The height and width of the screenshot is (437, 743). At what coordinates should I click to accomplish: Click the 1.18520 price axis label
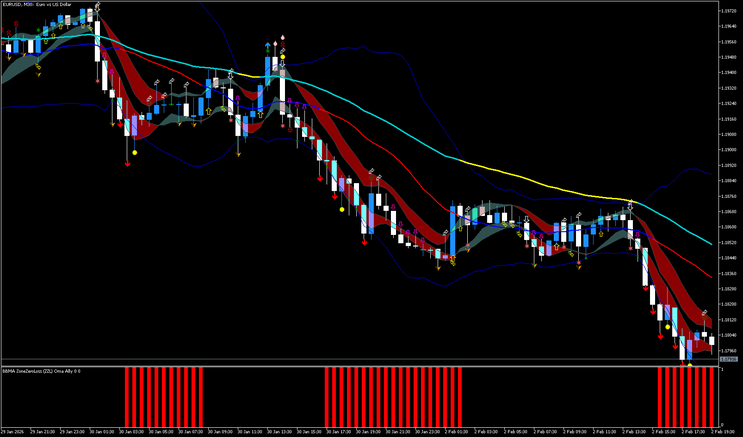pyautogui.click(x=728, y=243)
